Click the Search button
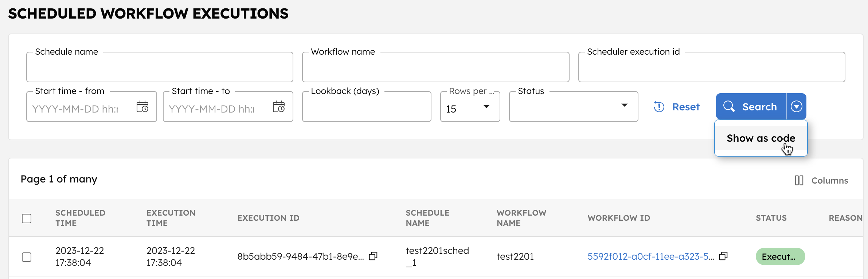This screenshot has width=868, height=279. pyautogui.click(x=751, y=106)
